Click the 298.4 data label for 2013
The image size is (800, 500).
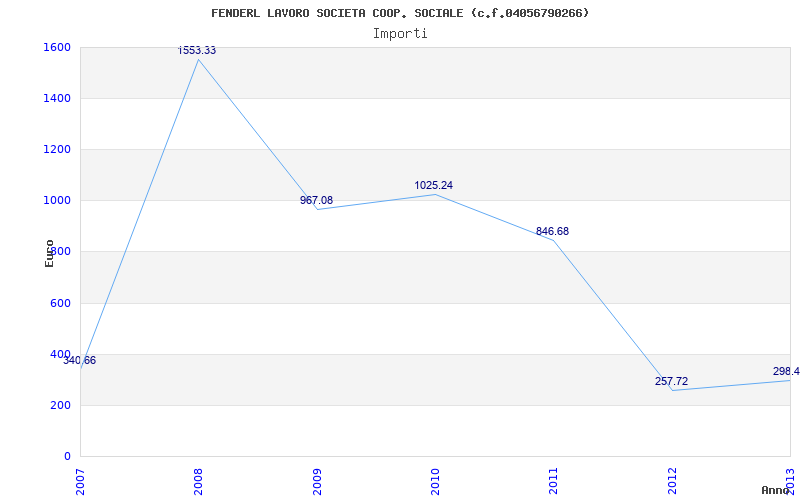[x=786, y=371]
